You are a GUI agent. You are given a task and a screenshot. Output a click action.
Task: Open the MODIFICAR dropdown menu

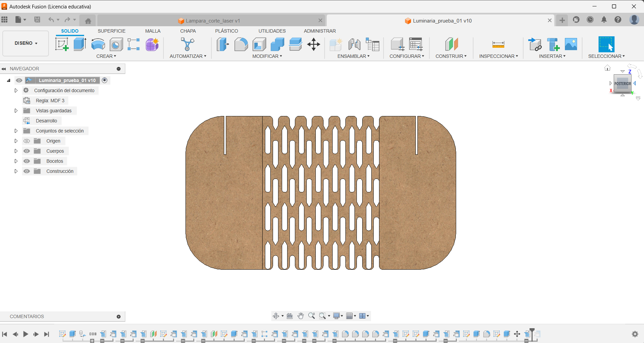coord(267,56)
